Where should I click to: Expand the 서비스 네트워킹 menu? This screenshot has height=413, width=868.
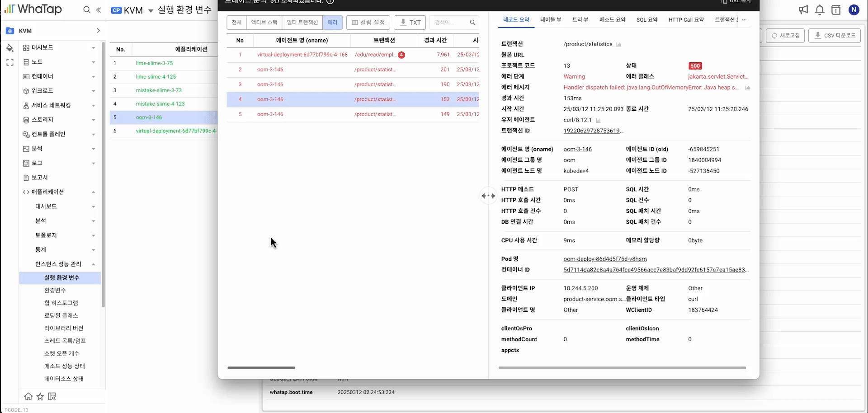(x=60, y=105)
